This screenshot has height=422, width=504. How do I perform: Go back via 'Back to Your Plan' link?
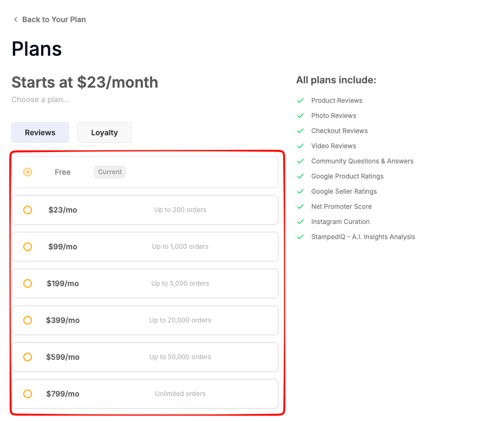click(x=54, y=19)
